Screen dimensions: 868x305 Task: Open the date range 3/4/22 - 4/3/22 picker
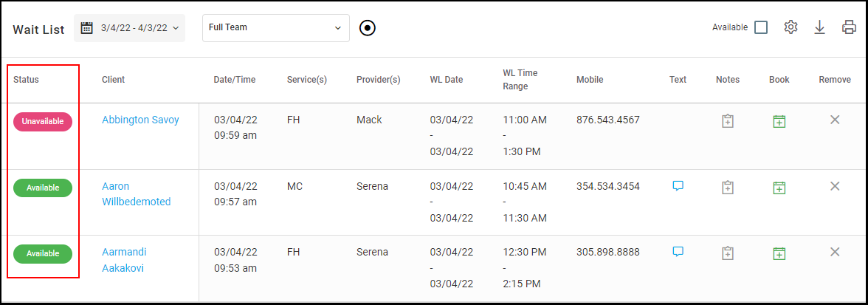(x=130, y=28)
